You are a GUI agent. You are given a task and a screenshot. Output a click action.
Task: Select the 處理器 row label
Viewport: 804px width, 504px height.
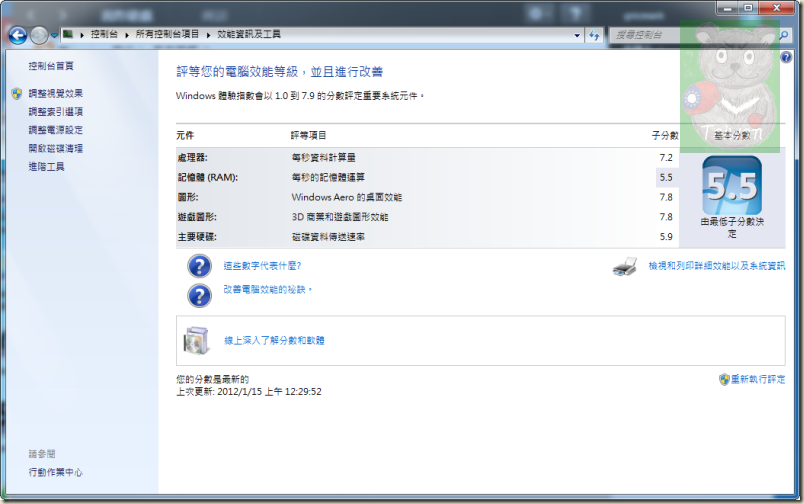click(192, 158)
